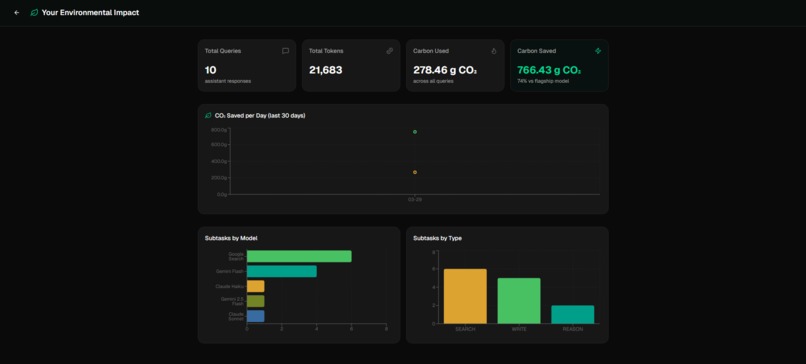Click the Carbon Used label

point(431,51)
